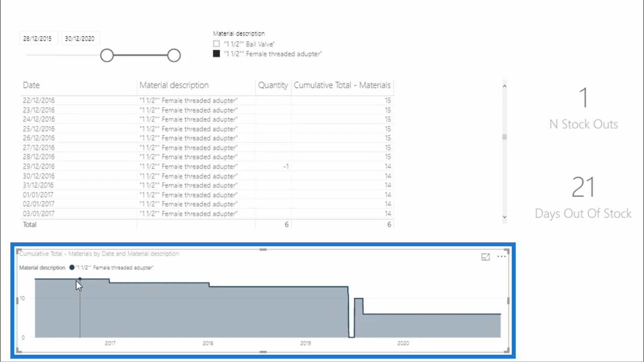
Task: Click the 30/12/2016 date cell
Action: click(39, 176)
